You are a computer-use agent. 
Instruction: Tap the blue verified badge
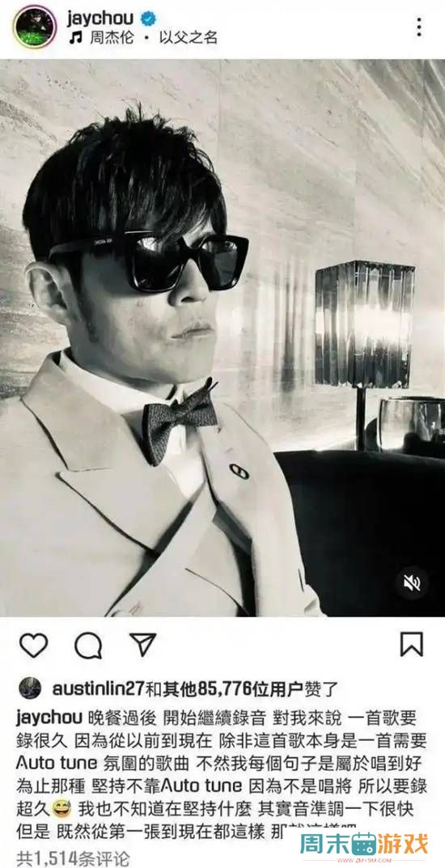coord(148,19)
